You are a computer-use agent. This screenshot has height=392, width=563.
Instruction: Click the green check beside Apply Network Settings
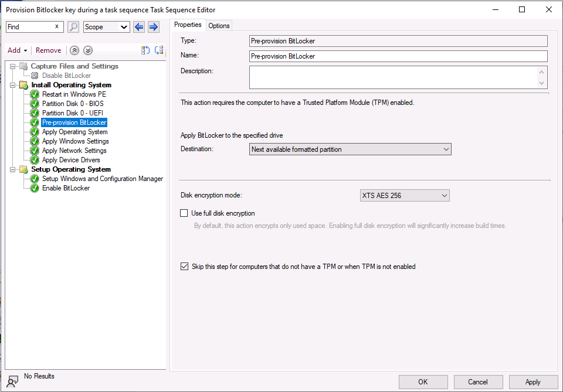(35, 151)
